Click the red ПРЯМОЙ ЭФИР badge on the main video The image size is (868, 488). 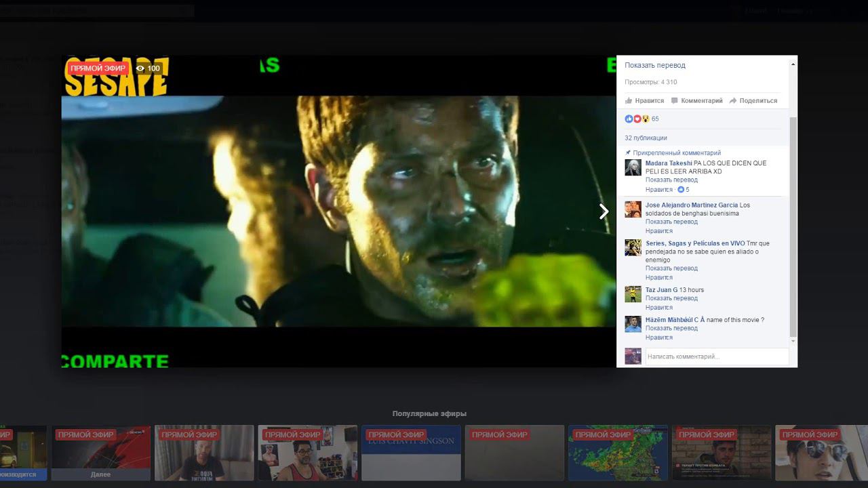(98, 68)
